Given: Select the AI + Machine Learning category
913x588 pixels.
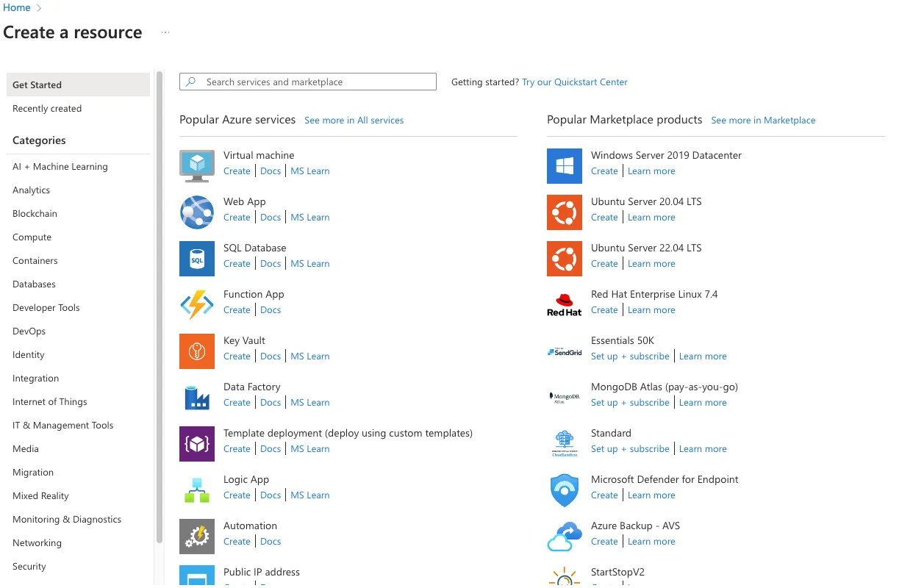Looking at the screenshot, I should click(60, 167).
